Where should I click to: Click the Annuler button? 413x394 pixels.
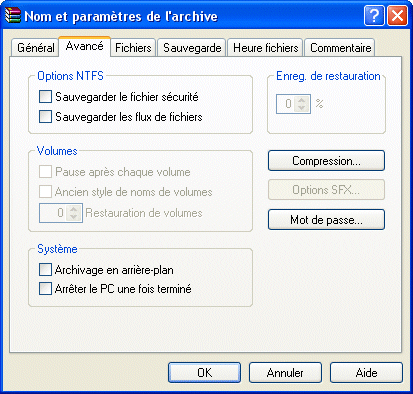(x=285, y=372)
